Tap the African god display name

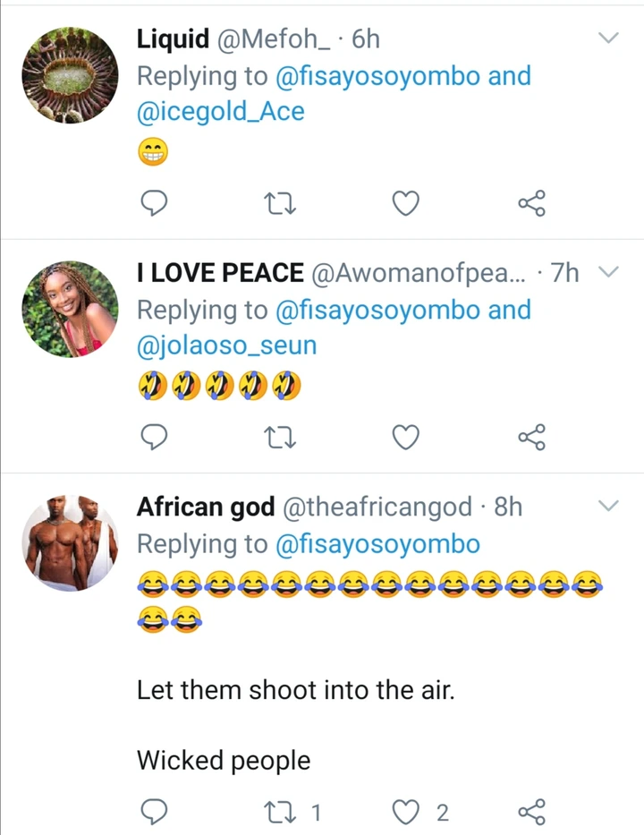coord(206,507)
